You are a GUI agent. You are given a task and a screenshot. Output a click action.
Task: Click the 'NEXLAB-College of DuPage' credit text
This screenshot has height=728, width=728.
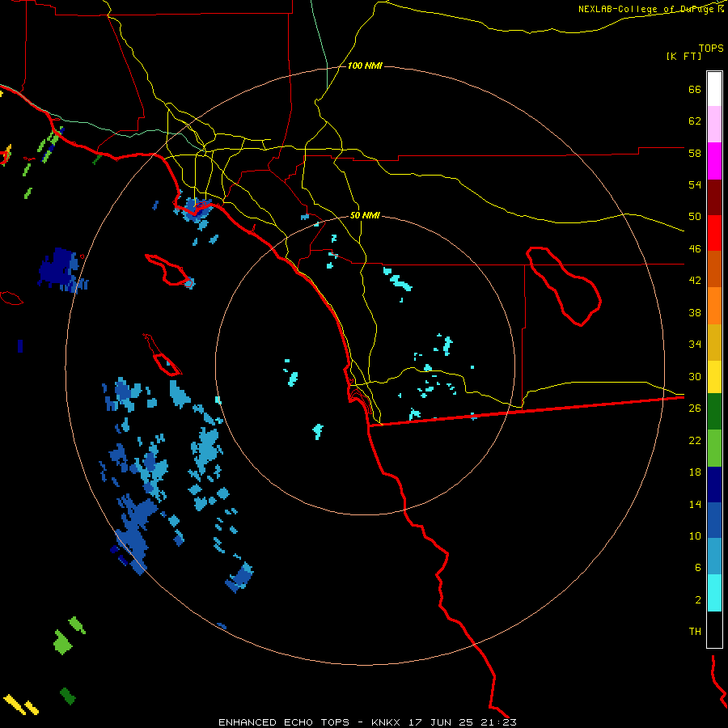[646, 9]
